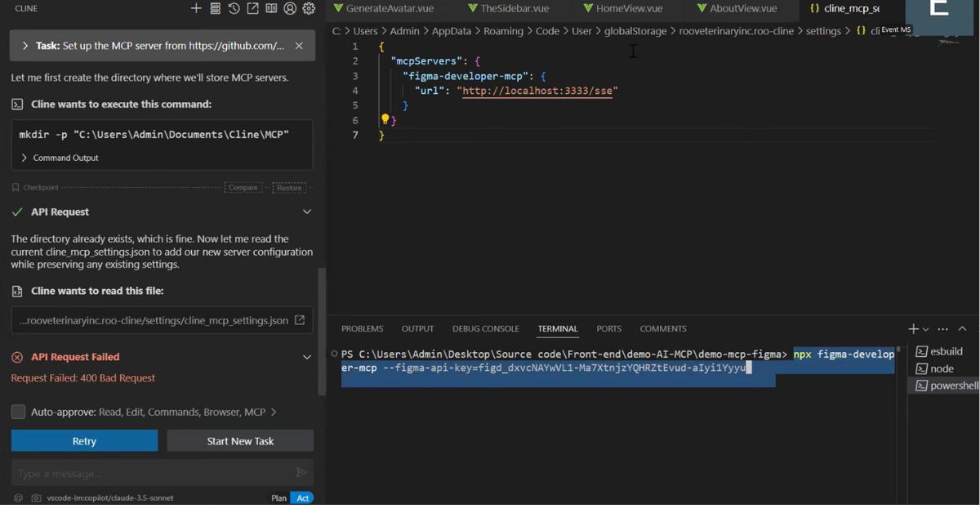The height and width of the screenshot is (513, 980).
Task: Click the send message arrow icon
Action: coord(301,472)
